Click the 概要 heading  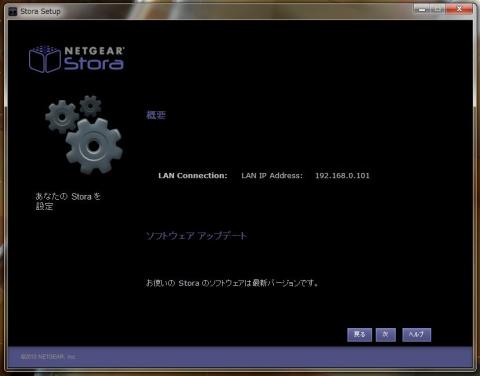pyautogui.click(x=156, y=115)
